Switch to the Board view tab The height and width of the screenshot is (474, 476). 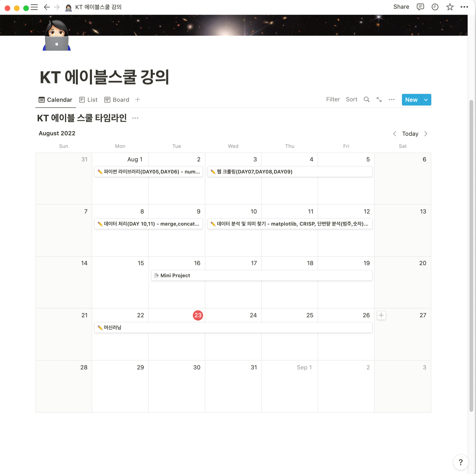pos(117,100)
